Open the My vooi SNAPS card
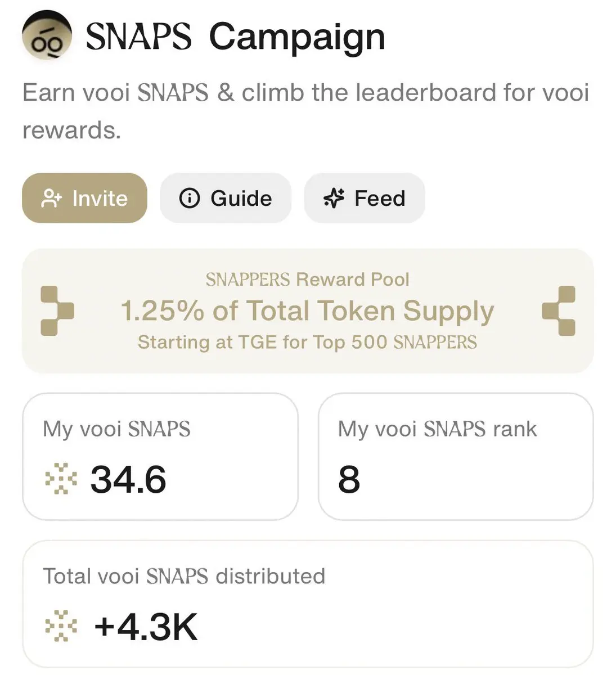Viewport: 616px width, 675px height. click(x=160, y=456)
